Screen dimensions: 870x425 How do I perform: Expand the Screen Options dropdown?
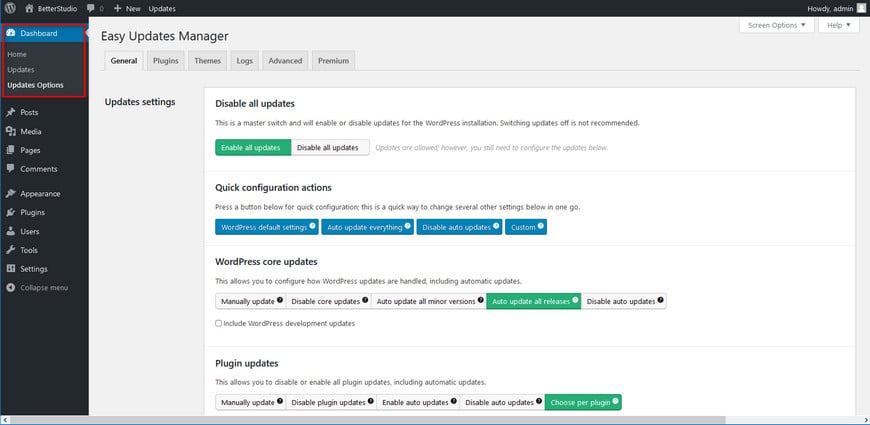[x=777, y=26]
